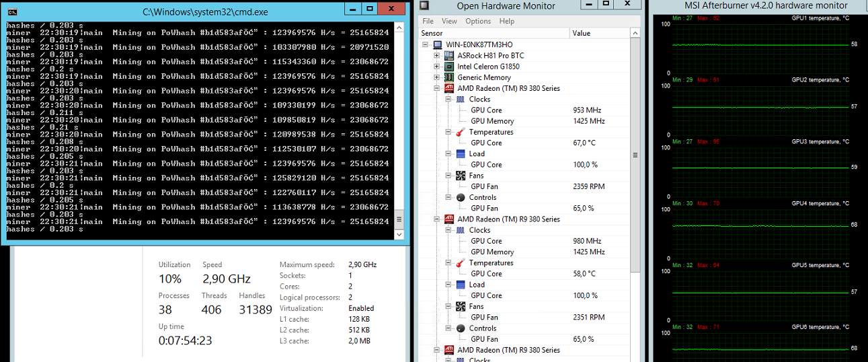
Task: Click the Fans icon above 2359 RPM
Action: (461, 176)
